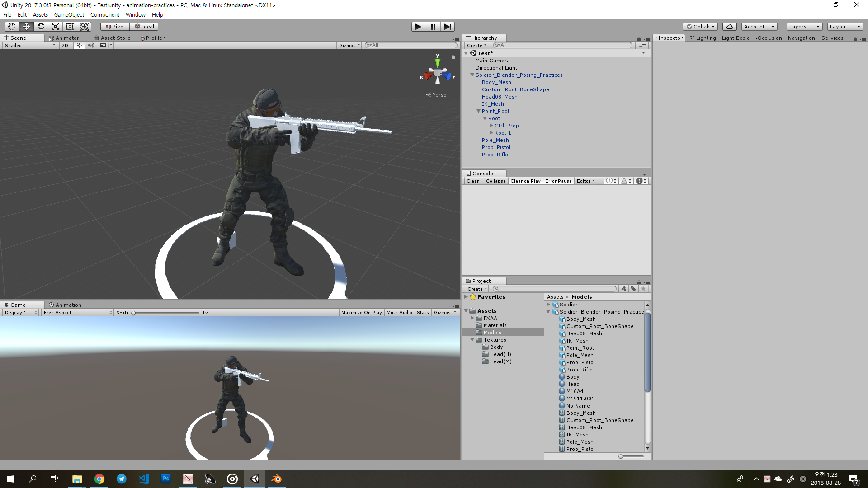The image size is (868, 488).
Task: Lock the scene gizmo rotation
Action: pyautogui.click(x=453, y=57)
